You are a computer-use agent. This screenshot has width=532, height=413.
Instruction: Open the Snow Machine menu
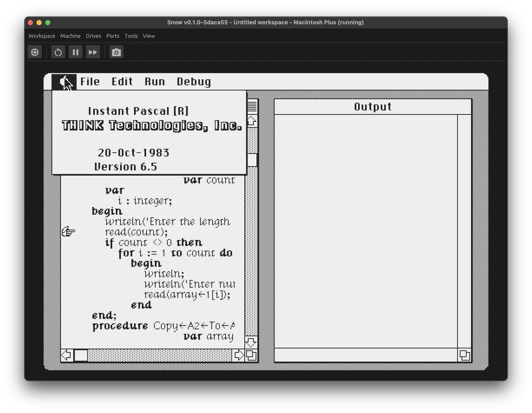coord(70,36)
